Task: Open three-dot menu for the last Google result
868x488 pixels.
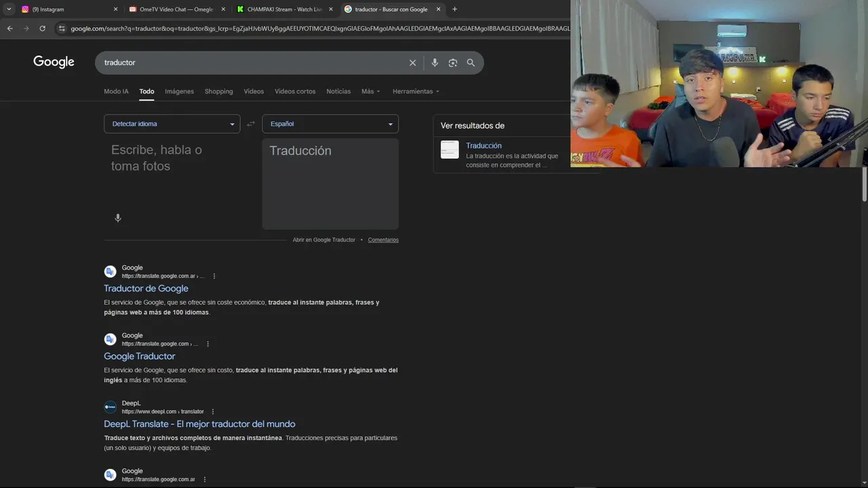Action: click(x=204, y=479)
